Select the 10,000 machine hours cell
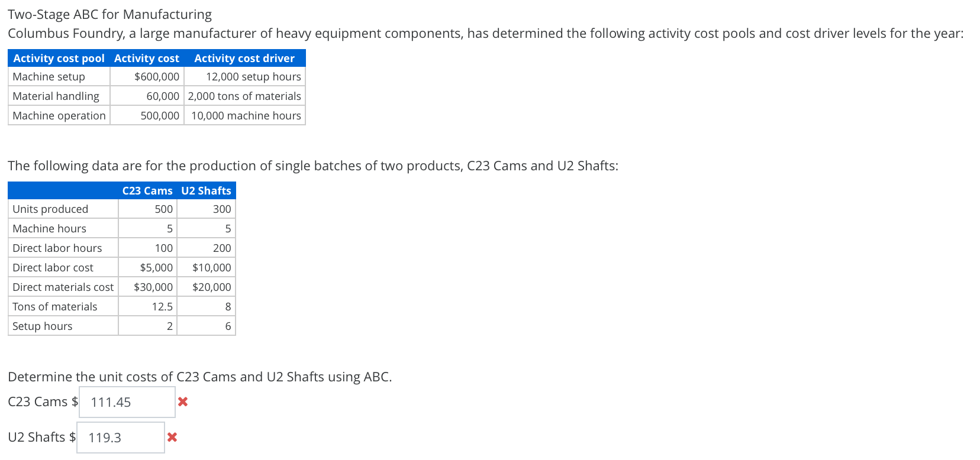The height and width of the screenshot is (460, 980). [244, 116]
